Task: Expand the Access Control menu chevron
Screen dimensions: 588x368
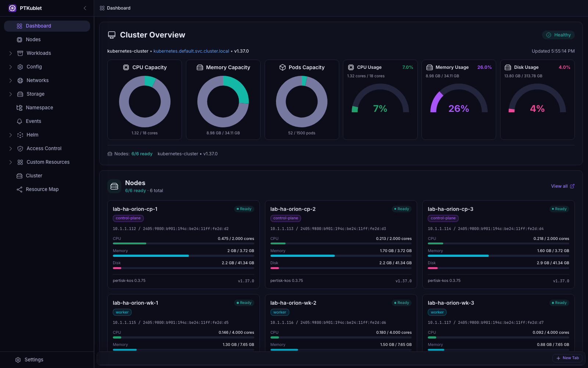Action: 11,149
